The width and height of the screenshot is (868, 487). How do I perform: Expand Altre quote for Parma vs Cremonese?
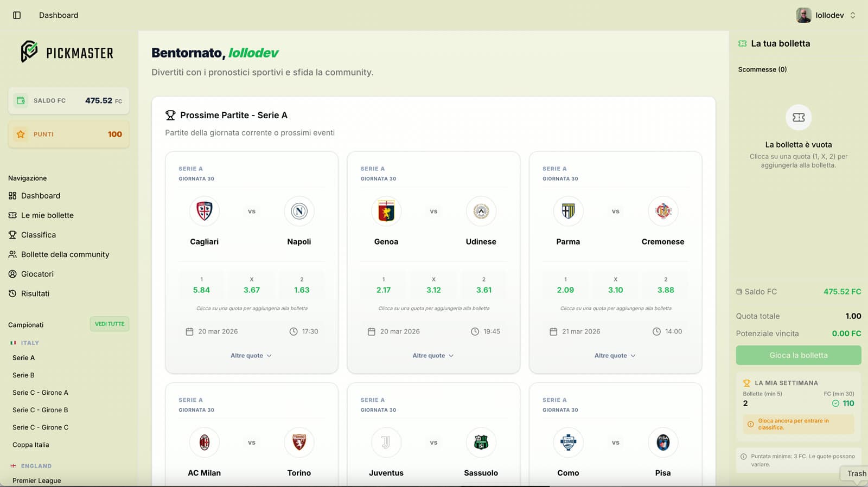coord(615,356)
